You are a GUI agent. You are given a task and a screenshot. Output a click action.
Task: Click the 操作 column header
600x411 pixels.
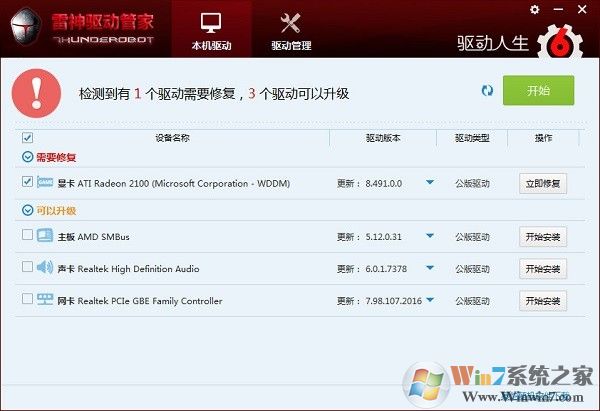coord(543,138)
